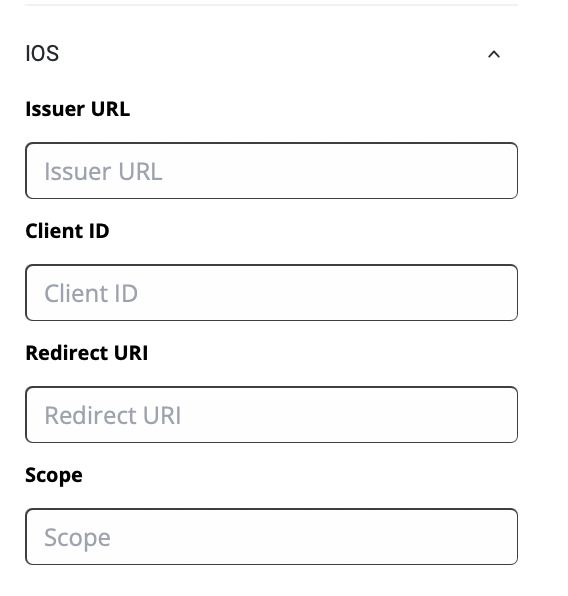Click the bold Issuer URL label

click(78, 109)
